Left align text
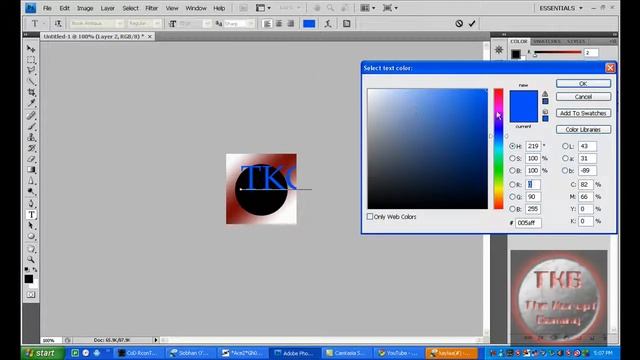640x360 pixels. 267,24
